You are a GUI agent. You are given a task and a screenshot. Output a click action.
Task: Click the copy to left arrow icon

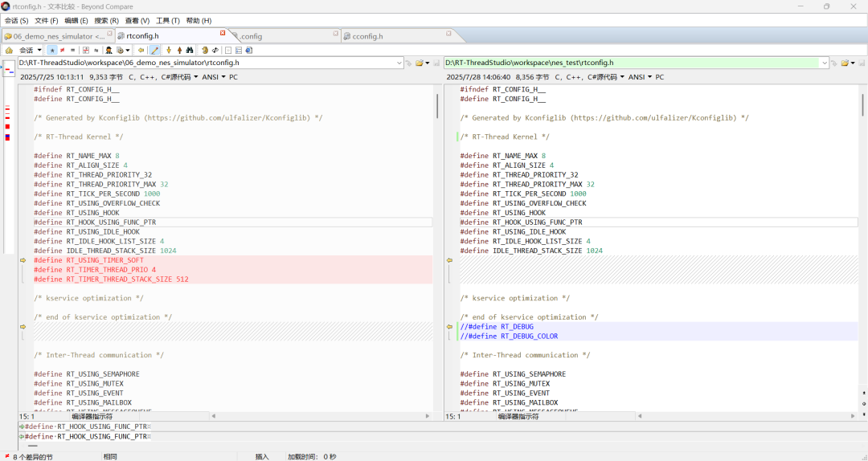141,50
